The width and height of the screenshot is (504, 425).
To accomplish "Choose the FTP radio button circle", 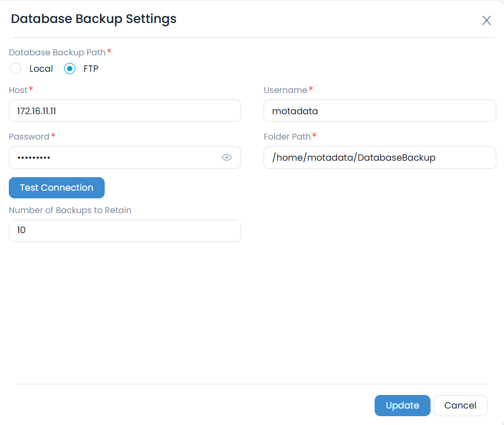I will click(69, 69).
